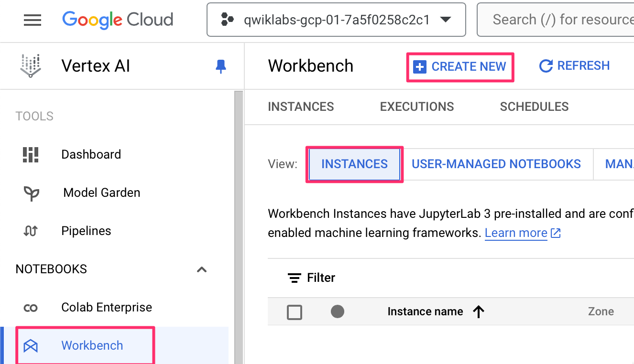Open the project selector dropdown
Image resolution: width=634 pixels, height=364 pixels.
coord(336,20)
